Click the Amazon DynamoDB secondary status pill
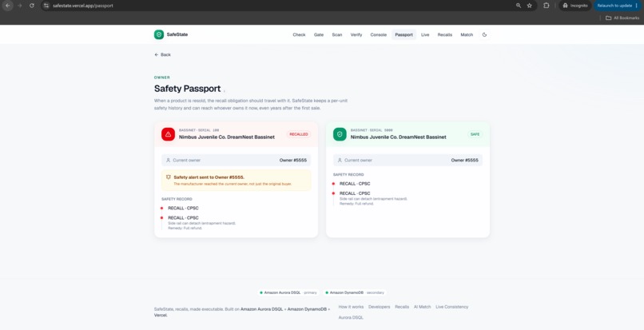 (x=355, y=292)
